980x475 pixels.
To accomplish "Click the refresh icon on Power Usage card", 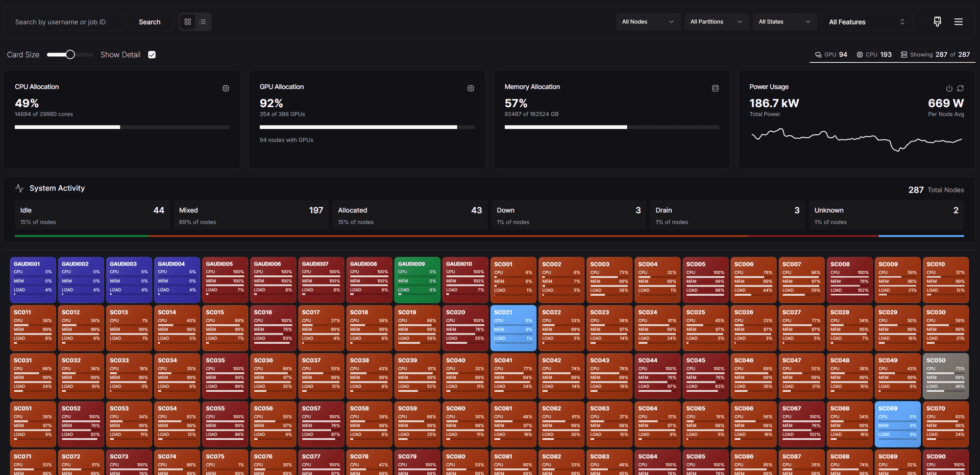I will pos(960,88).
